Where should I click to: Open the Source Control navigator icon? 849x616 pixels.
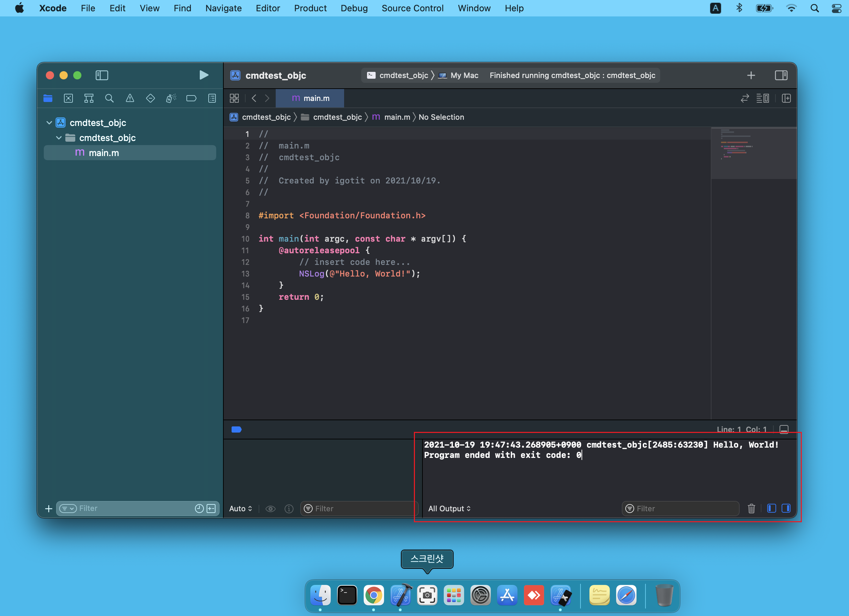tap(68, 99)
